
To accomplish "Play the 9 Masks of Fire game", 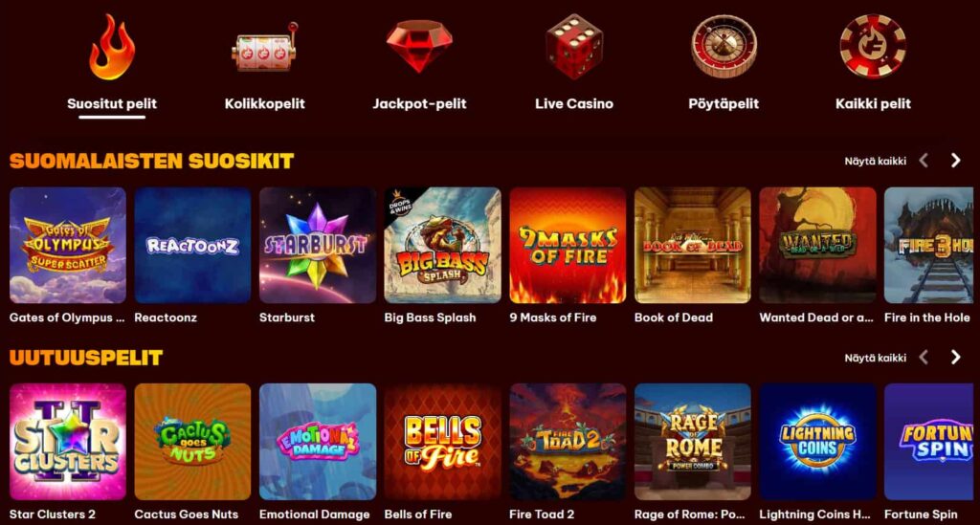I will click(568, 246).
